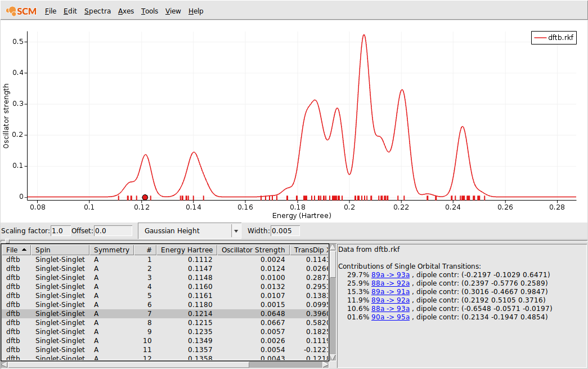This screenshot has width=588, height=369.
Task: Click inside the Width input field
Action: pyautogui.click(x=285, y=230)
